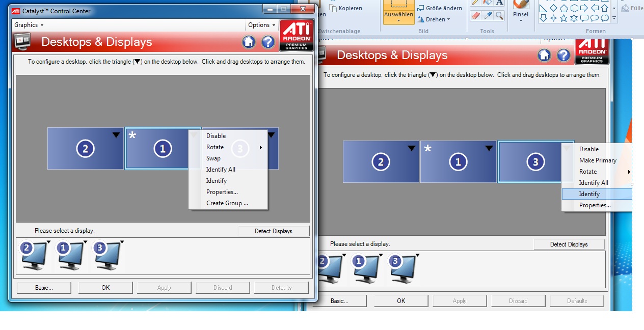Choose Create Group ... in the context menu

(x=228, y=203)
